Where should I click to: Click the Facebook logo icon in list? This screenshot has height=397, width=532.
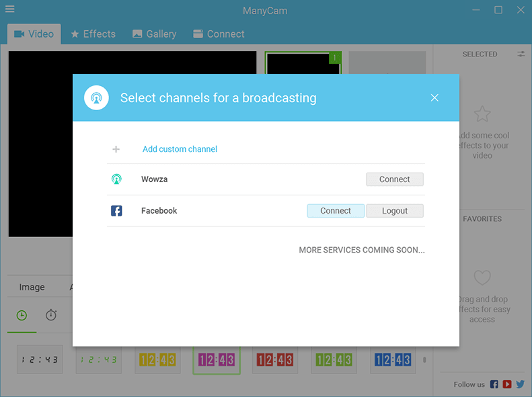point(116,211)
